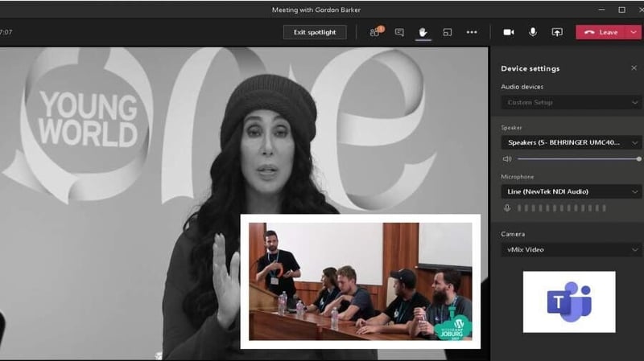The height and width of the screenshot is (361, 644).
Task: Click the Teams logo camera preview
Action: 569,302
